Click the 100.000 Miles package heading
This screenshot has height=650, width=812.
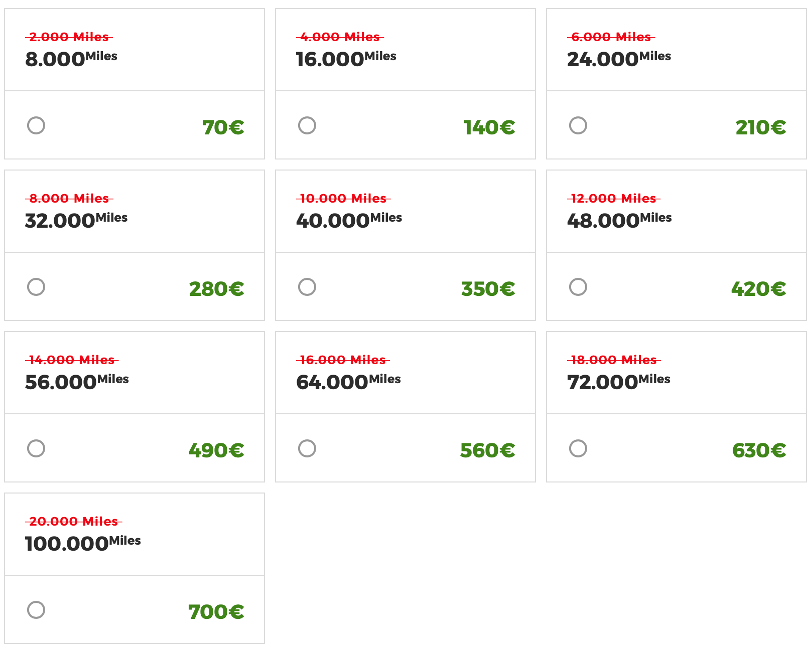(x=83, y=544)
